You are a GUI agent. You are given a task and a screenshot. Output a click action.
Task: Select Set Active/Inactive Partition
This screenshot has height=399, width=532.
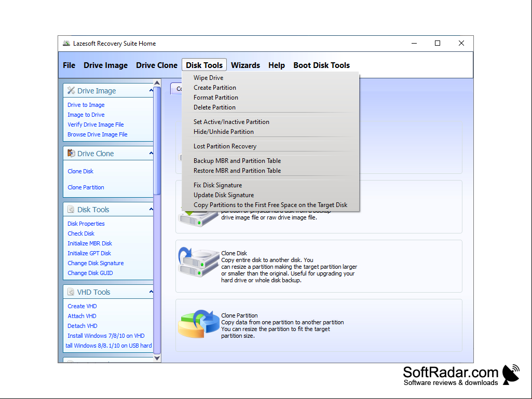pyautogui.click(x=270, y=122)
